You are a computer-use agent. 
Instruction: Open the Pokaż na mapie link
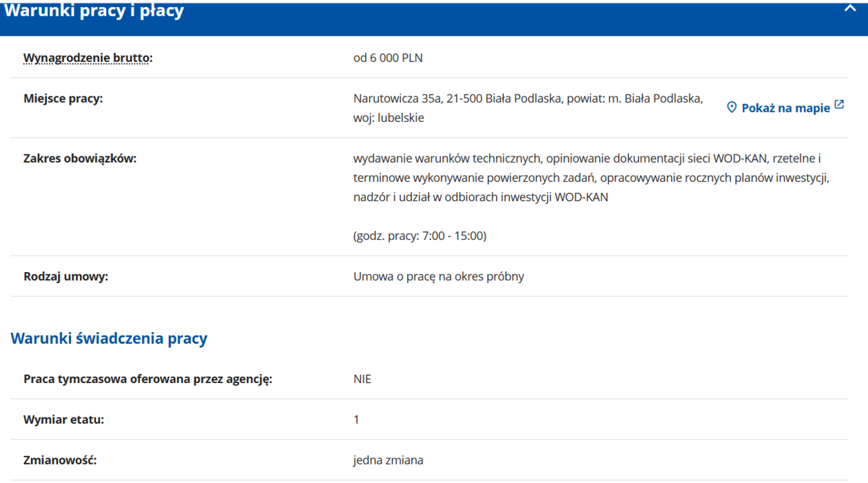pos(785,108)
